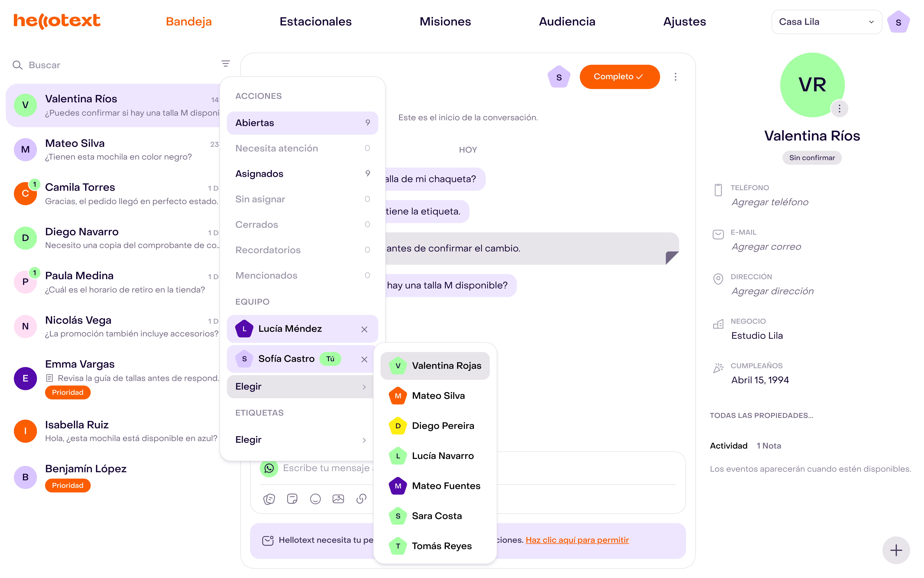Screen dimensions: 924x578
Task: Click the building icon beside Negocio
Action: (x=718, y=324)
